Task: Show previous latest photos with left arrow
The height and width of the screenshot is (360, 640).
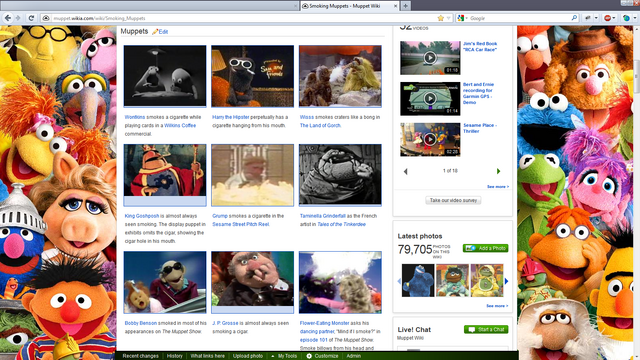Action: click(399, 281)
